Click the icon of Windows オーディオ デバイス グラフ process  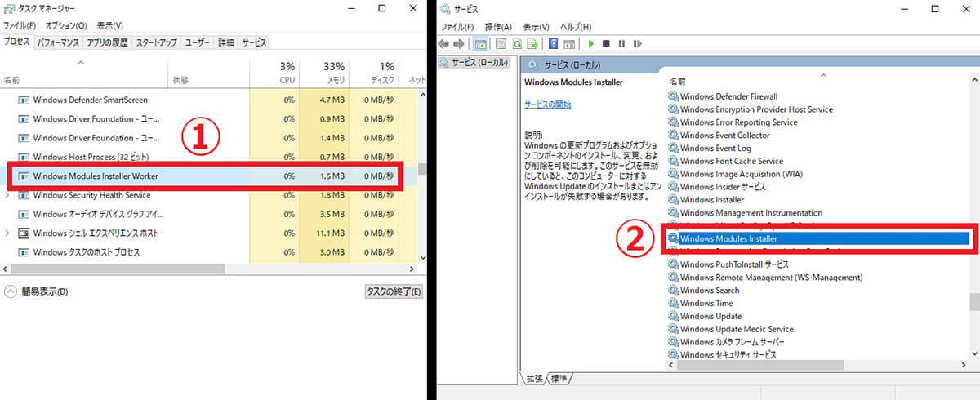24,214
